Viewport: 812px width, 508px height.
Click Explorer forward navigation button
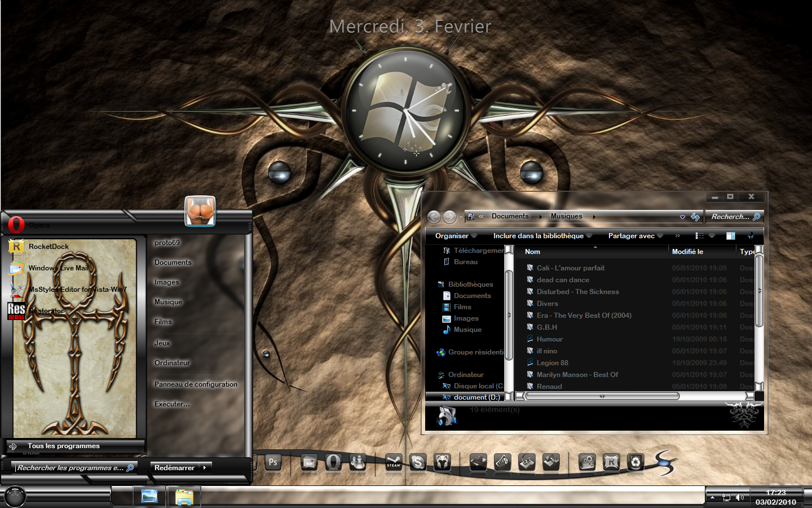tap(449, 217)
